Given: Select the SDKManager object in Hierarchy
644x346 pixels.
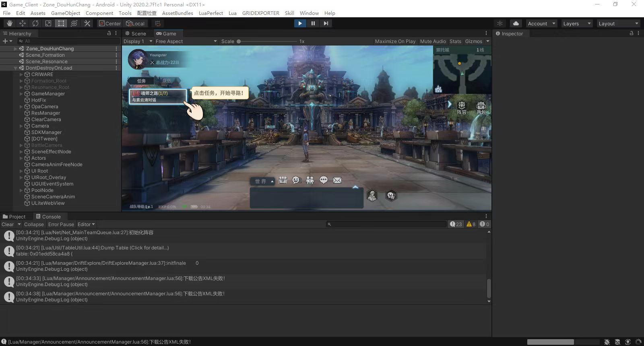Looking at the screenshot, I should [x=46, y=132].
